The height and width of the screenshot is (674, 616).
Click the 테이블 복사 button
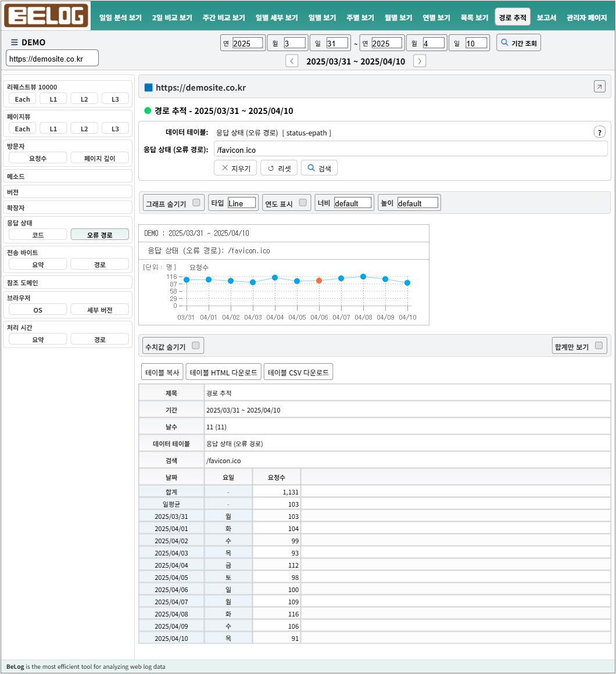pos(162,372)
